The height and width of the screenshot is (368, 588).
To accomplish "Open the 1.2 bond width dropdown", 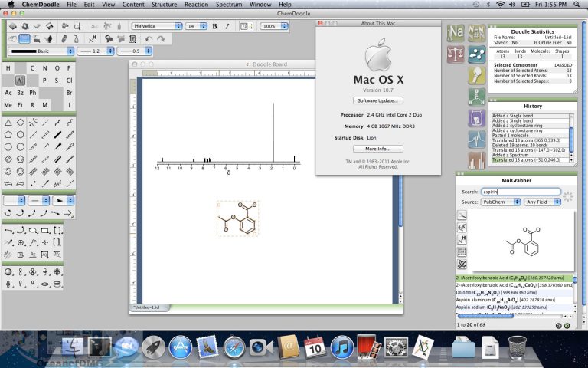I will click(96, 51).
